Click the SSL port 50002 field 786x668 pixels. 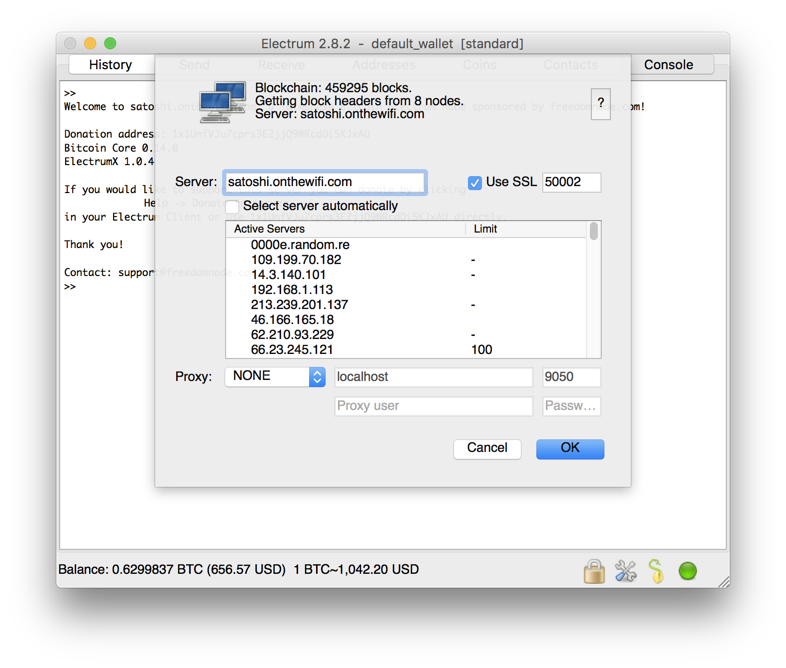tap(571, 182)
